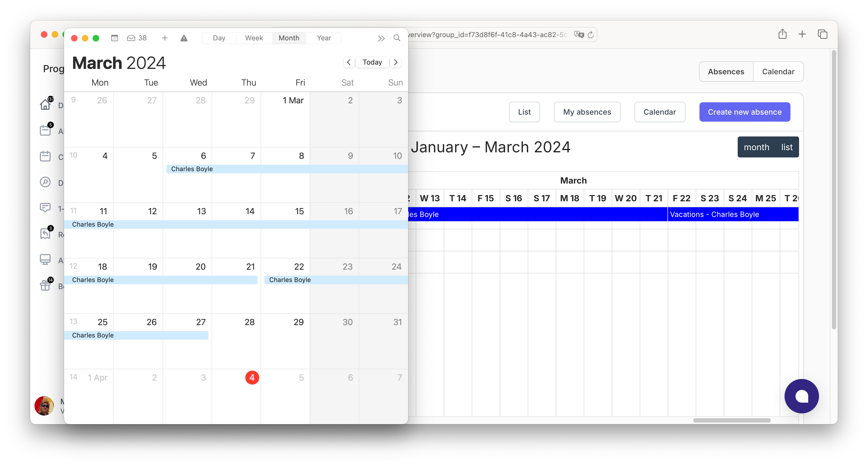The height and width of the screenshot is (464, 868).
Task: Click the home icon in sidebar
Action: (x=46, y=105)
